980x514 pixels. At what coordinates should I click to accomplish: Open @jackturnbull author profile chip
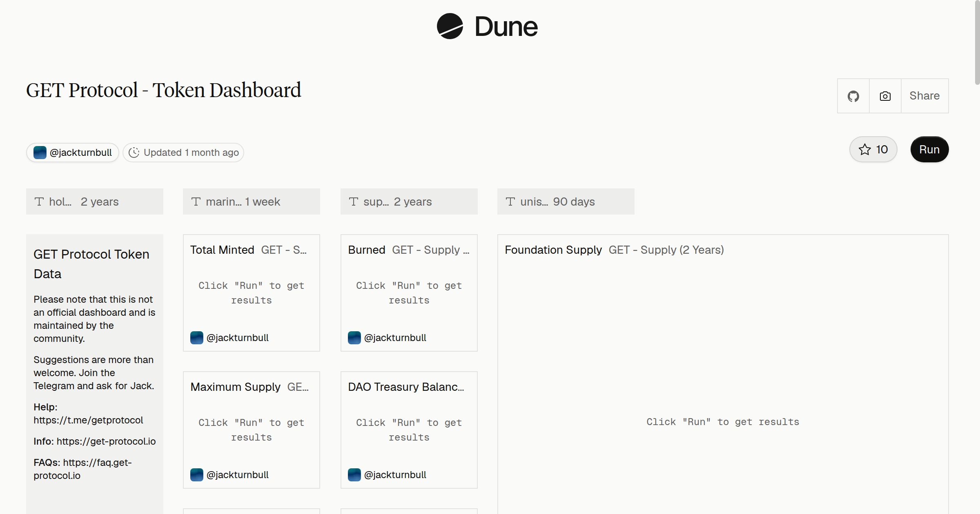pos(73,153)
